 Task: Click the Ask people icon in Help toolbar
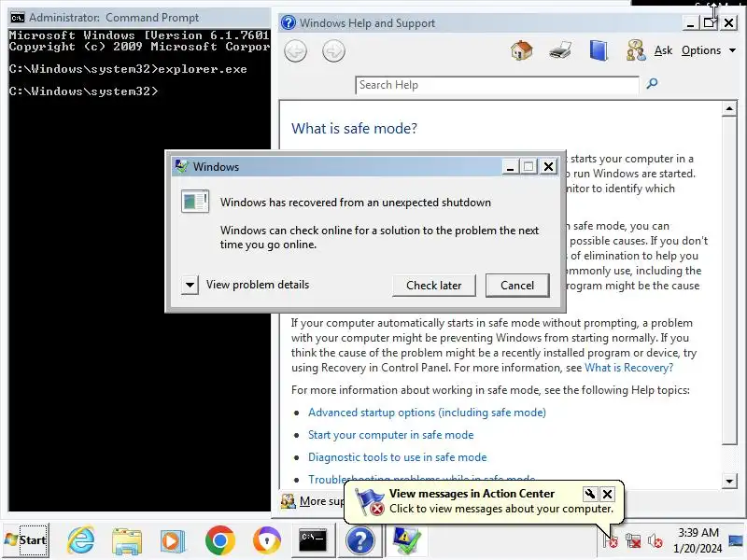[x=636, y=50]
